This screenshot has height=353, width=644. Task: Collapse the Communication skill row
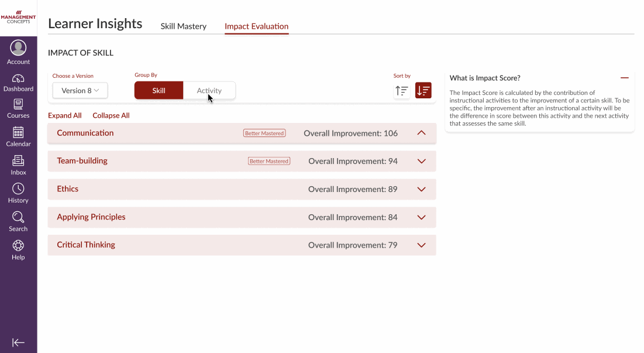[421, 133]
